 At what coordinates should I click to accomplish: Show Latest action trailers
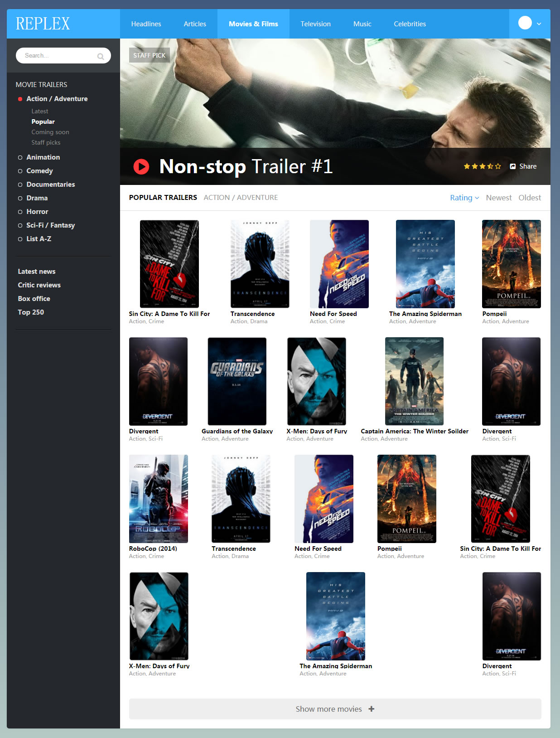(x=40, y=111)
